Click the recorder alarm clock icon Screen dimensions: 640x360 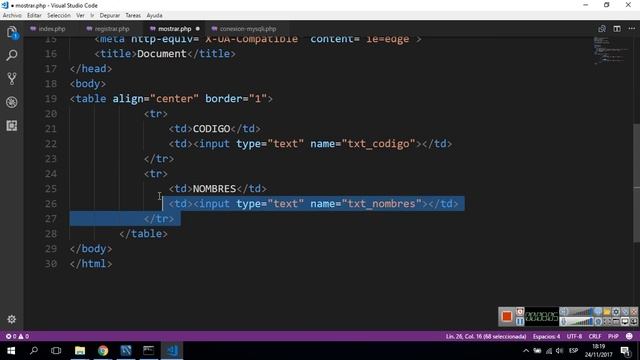pos(520,312)
